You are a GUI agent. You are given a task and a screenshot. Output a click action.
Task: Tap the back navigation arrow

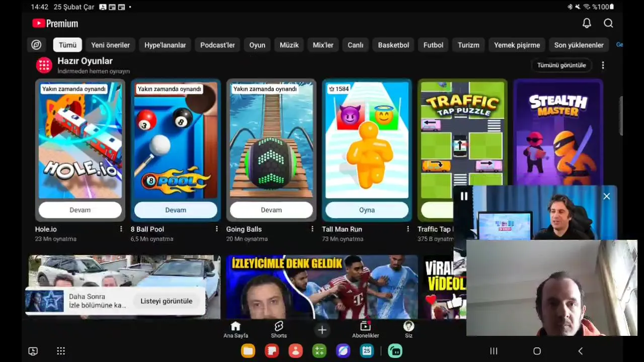tap(581, 351)
